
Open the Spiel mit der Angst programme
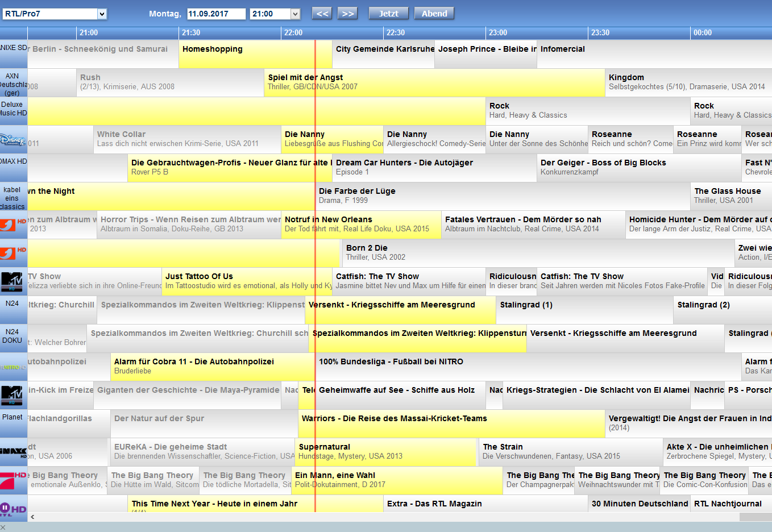434,82
